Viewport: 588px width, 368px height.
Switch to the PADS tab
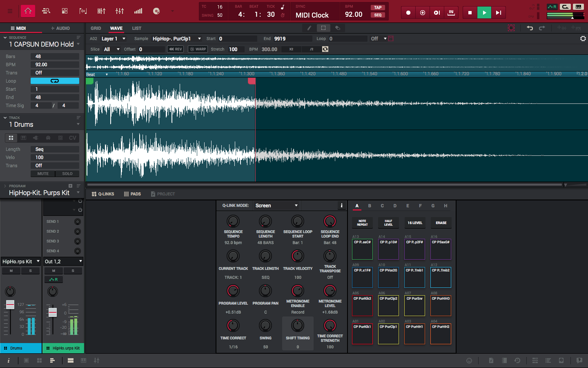point(133,194)
